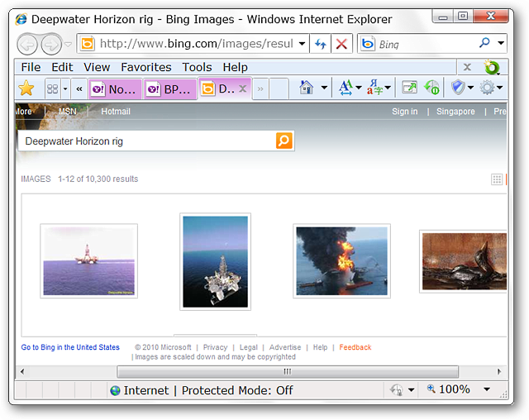
Task: Click the Tools gear icon
Action: 487,88
